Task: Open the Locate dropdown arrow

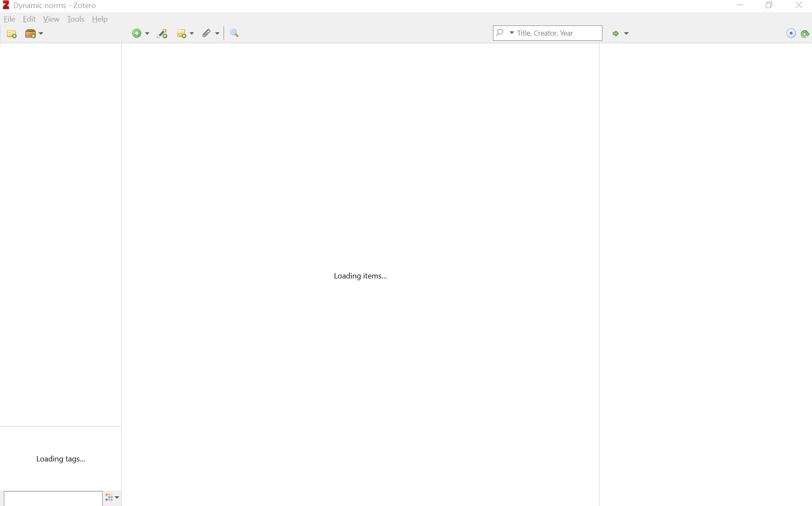Action: [627, 34]
